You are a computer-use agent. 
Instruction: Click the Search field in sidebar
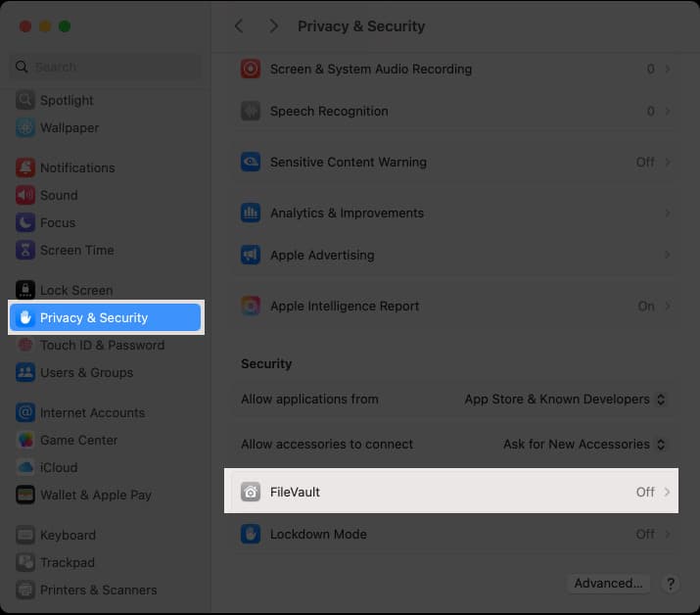[106, 67]
